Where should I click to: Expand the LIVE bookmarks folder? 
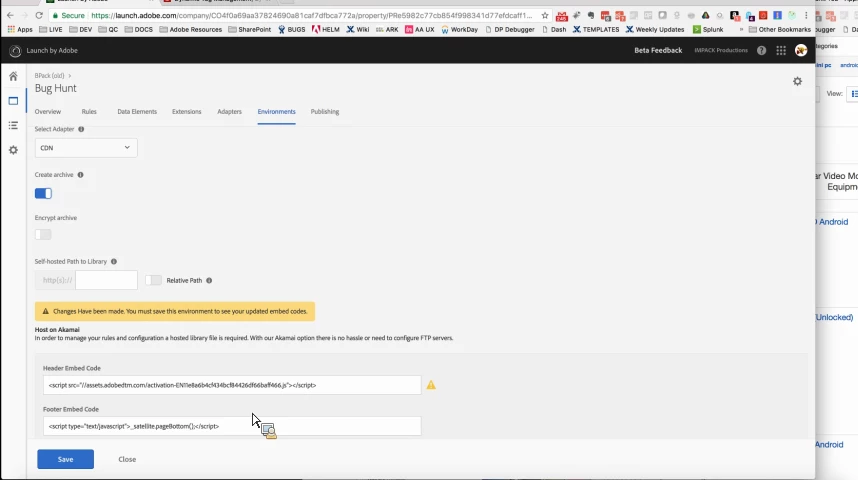click(51, 30)
